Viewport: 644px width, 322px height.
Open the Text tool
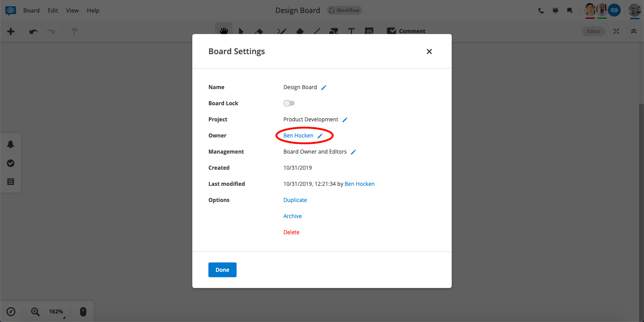pyautogui.click(x=352, y=31)
